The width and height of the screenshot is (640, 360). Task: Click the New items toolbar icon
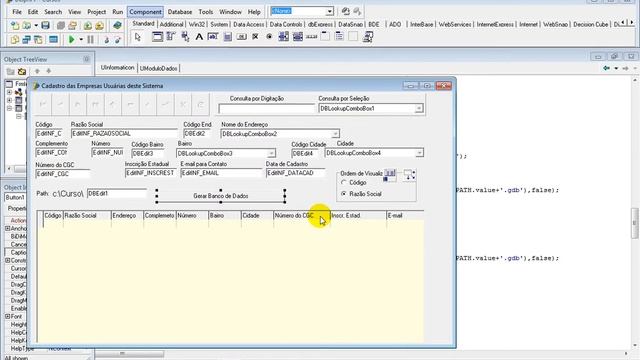pos(15,26)
